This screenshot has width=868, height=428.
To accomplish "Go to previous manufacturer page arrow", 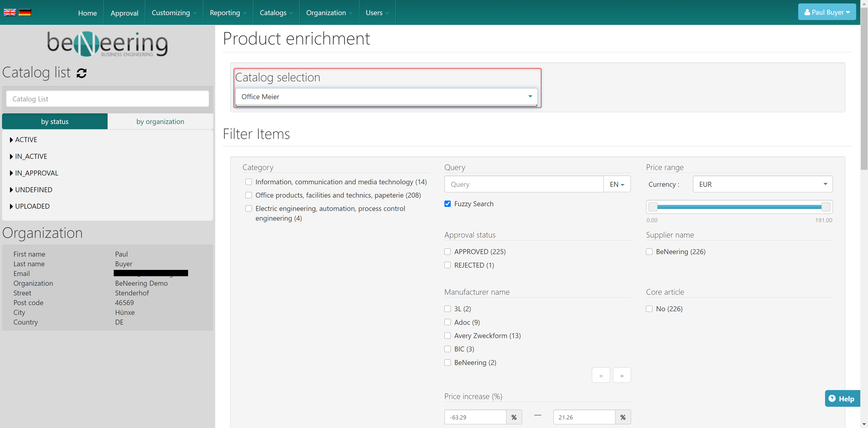I will (601, 375).
